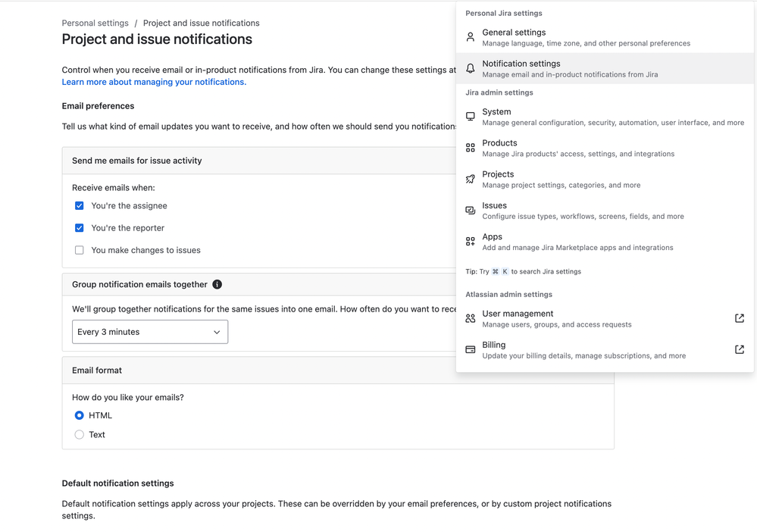
Task: Click the Notification settings bell icon
Action: click(471, 68)
